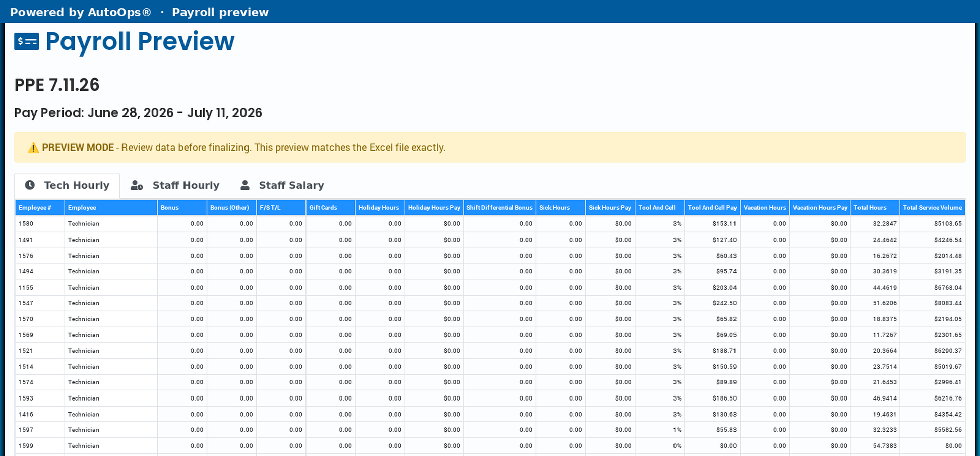Click the PREVIEW MODE banner text
980x456 pixels.
pos(78,148)
